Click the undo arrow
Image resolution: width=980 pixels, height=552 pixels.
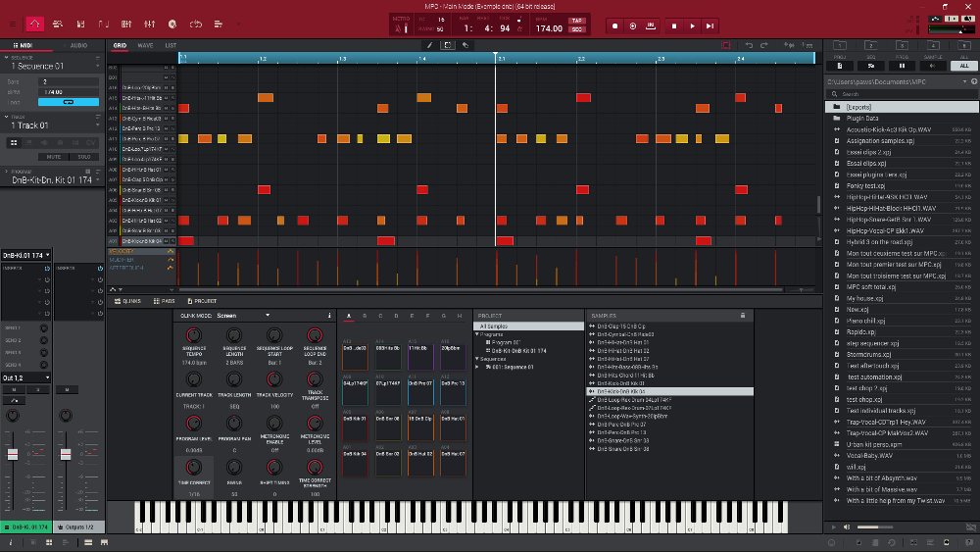coord(749,45)
